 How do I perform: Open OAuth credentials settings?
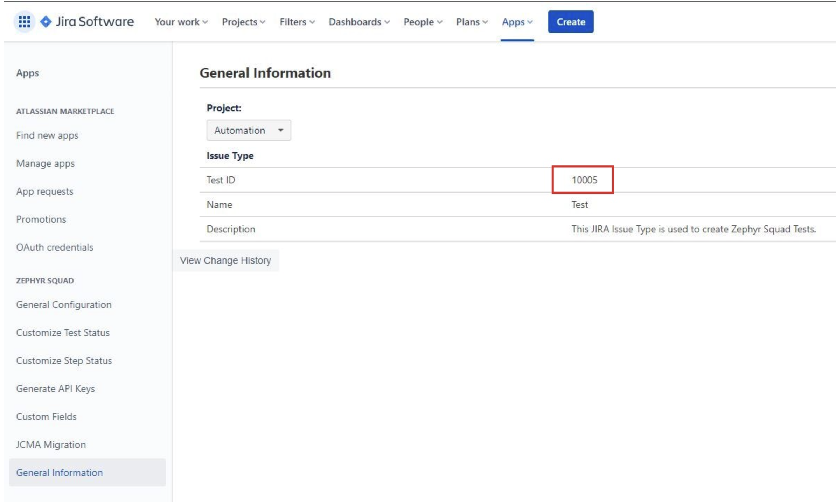tap(54, 247)
